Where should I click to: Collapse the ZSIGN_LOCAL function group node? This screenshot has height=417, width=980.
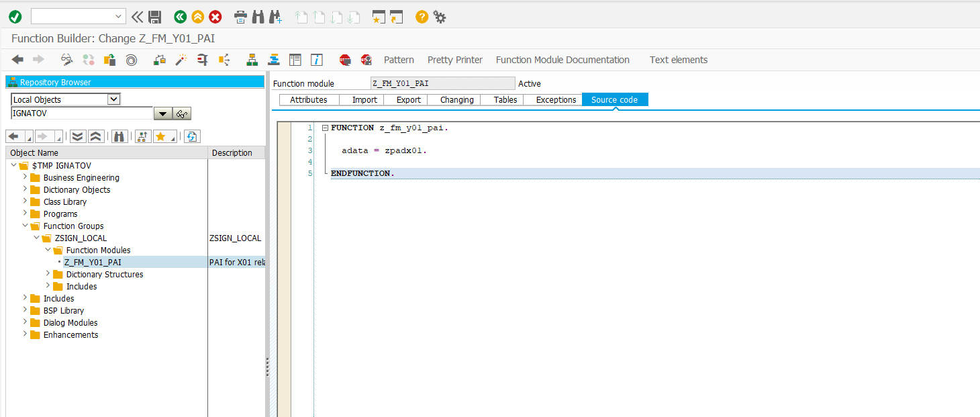click(x=37, y=238)
